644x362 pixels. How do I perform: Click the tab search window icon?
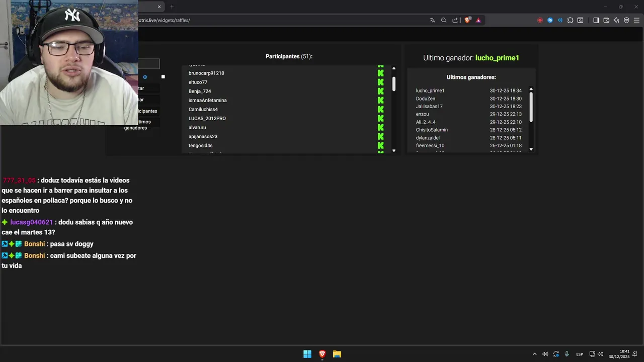pyautogui.click(x=580, y=20)
